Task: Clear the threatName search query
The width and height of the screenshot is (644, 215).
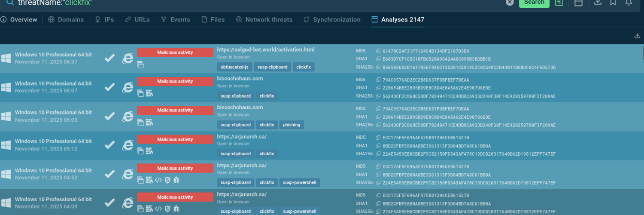Action: pyautogui.click(x=510, y=2)
